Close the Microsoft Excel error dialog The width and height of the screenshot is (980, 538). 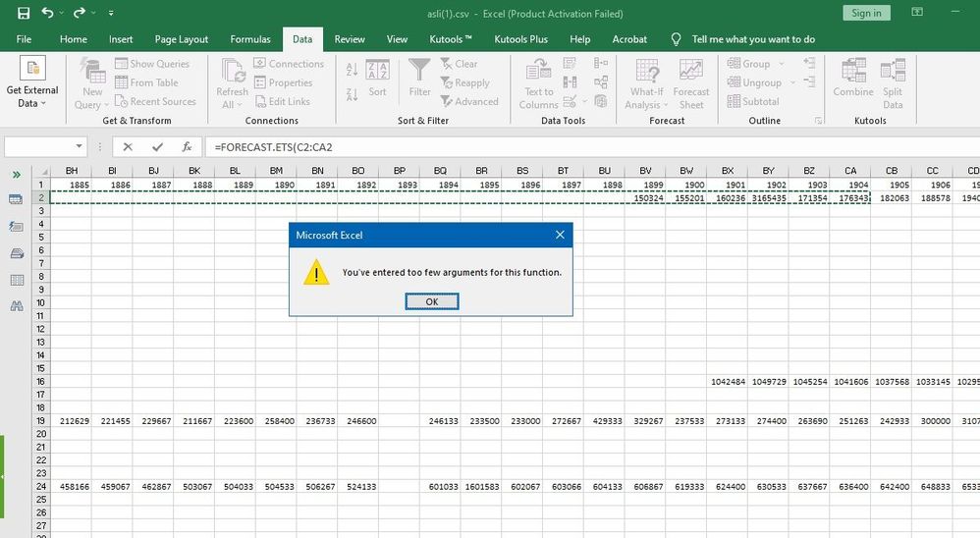[560, 235]
